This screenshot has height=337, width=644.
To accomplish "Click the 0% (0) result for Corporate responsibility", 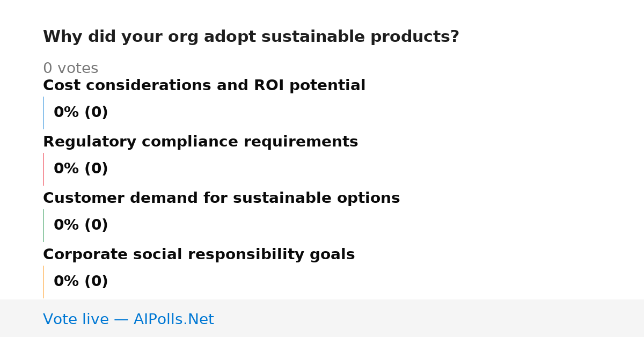I will point(80,282).
